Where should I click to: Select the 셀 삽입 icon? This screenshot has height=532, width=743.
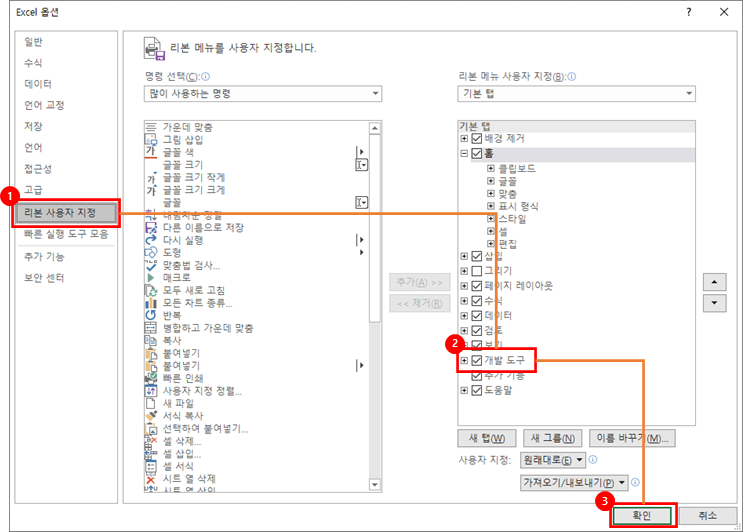[x=151, y=453]
